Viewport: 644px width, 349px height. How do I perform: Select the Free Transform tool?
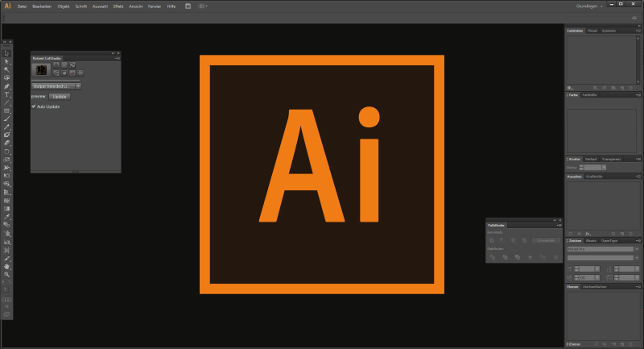coord(6,176)
